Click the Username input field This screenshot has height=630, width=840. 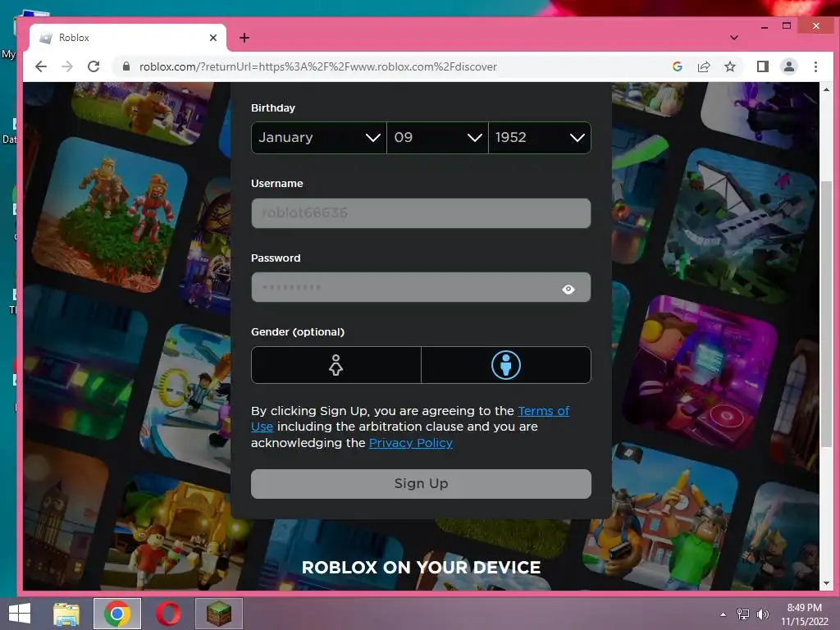tap(421, 213)
